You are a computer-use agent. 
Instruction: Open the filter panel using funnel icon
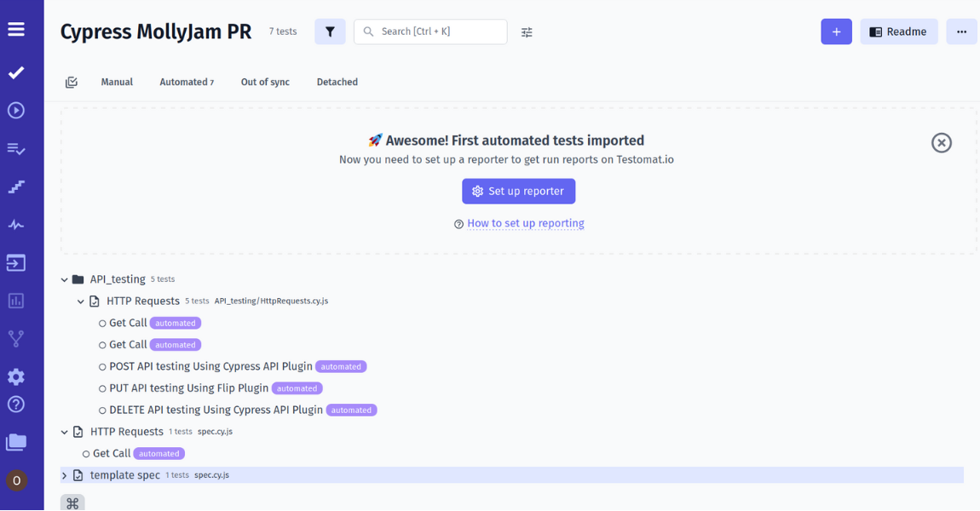330,31
